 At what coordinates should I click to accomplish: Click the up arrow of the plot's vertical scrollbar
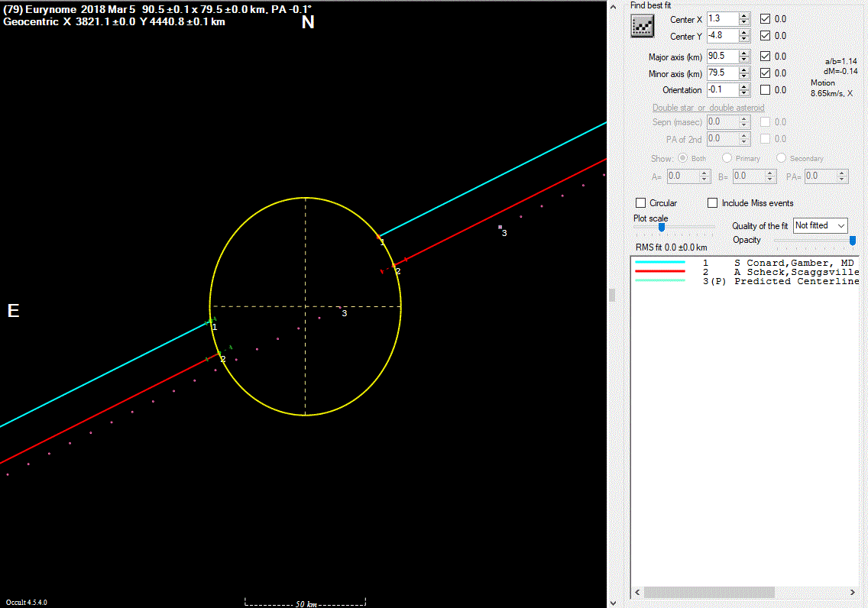[x=613, y=7]
